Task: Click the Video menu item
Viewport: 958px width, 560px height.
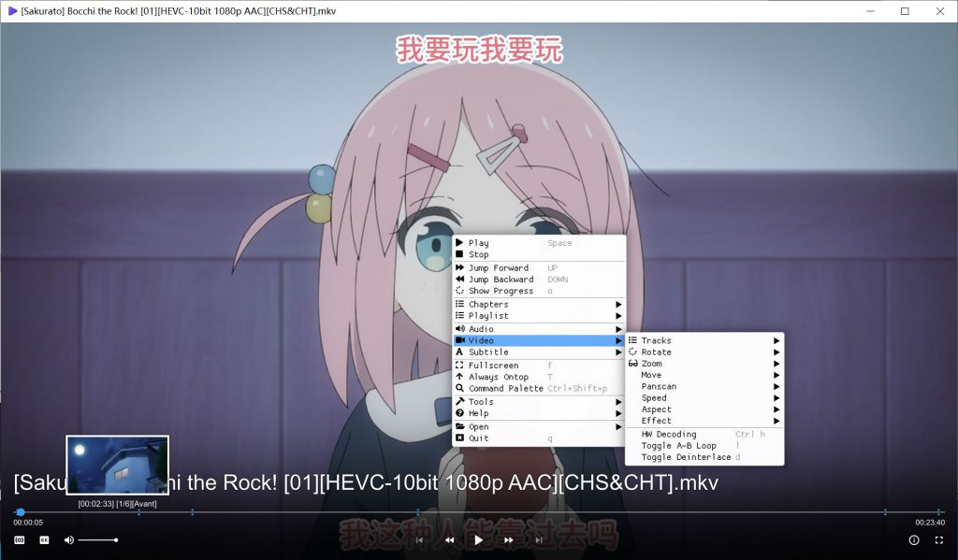Action: tap(539, 340)
